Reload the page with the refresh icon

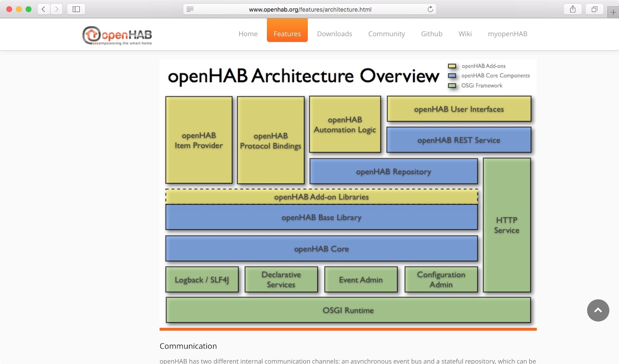pos(430,9)
